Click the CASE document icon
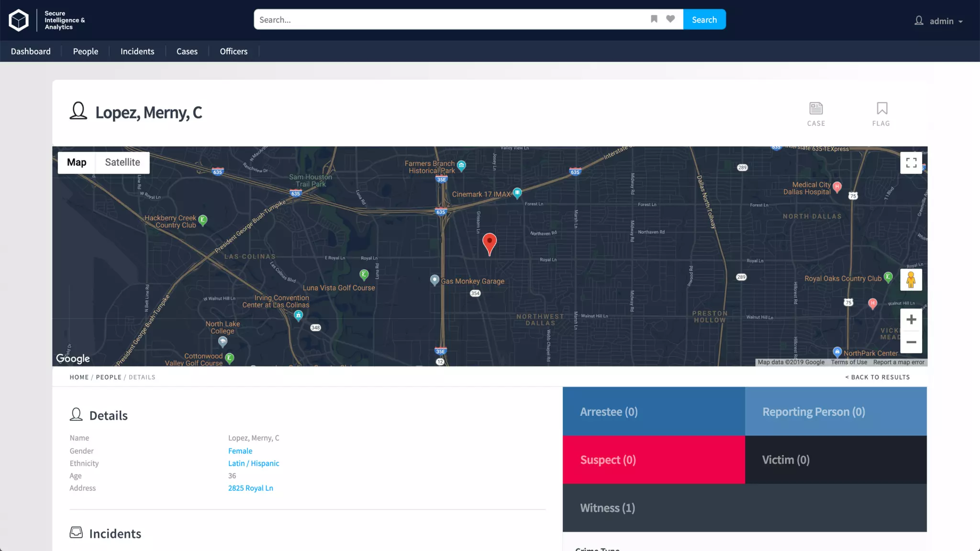This screenshot has width=980, height=551. pos(816,109)
